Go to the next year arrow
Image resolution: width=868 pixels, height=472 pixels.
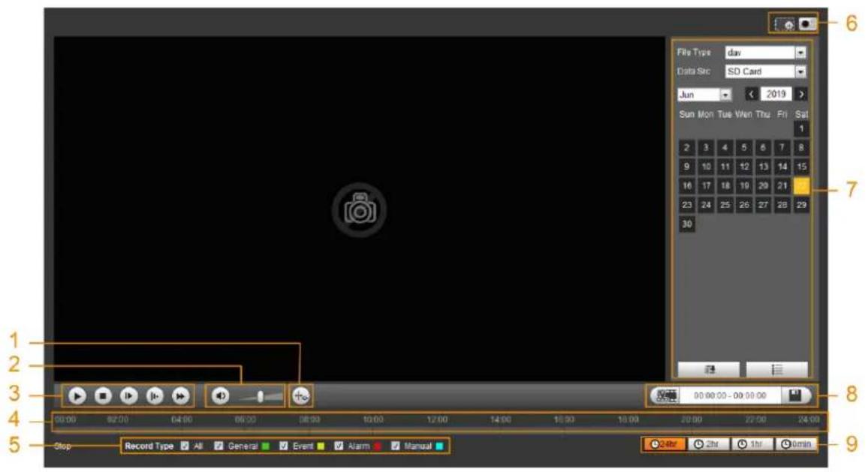click(x=801, y=94)
